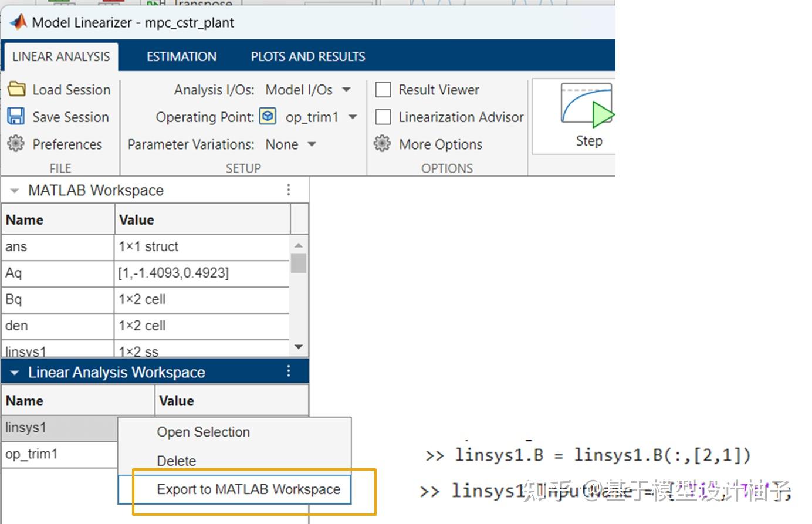Open the PLOTS AND RESULTS tab

307,56
